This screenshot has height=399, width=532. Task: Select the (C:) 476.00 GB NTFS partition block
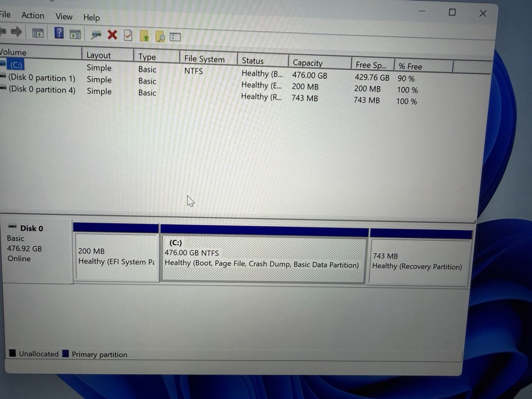click(264, 259)
